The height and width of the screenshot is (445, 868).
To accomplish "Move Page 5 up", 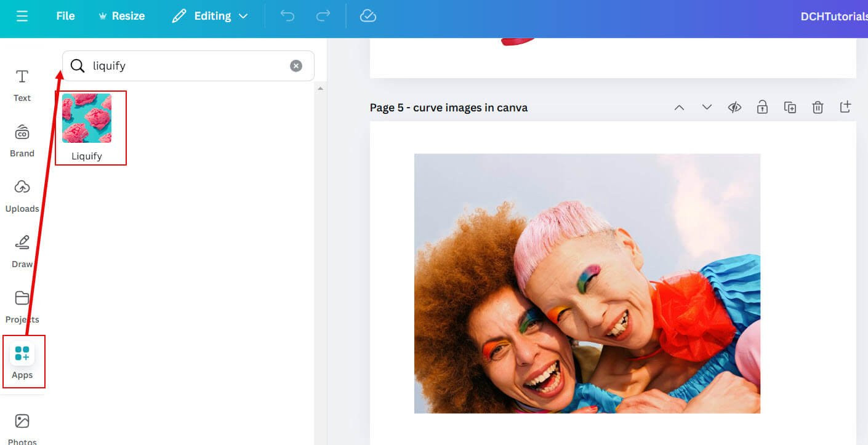I will tap(679, 108).
